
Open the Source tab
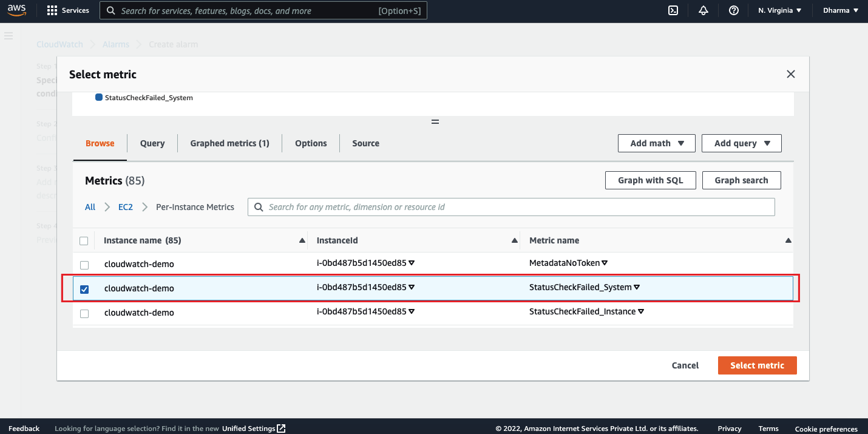[x=366, y=143]
